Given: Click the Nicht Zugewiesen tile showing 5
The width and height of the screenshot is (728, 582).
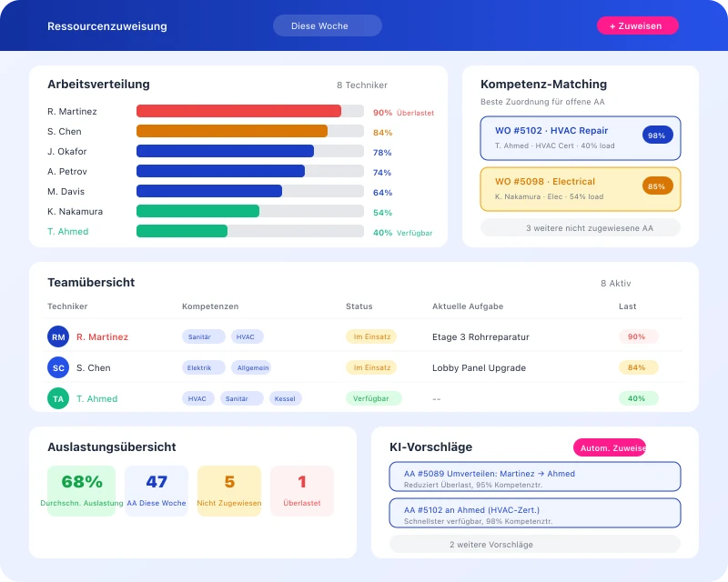Looking at the screenshot, I should point(229,490).
